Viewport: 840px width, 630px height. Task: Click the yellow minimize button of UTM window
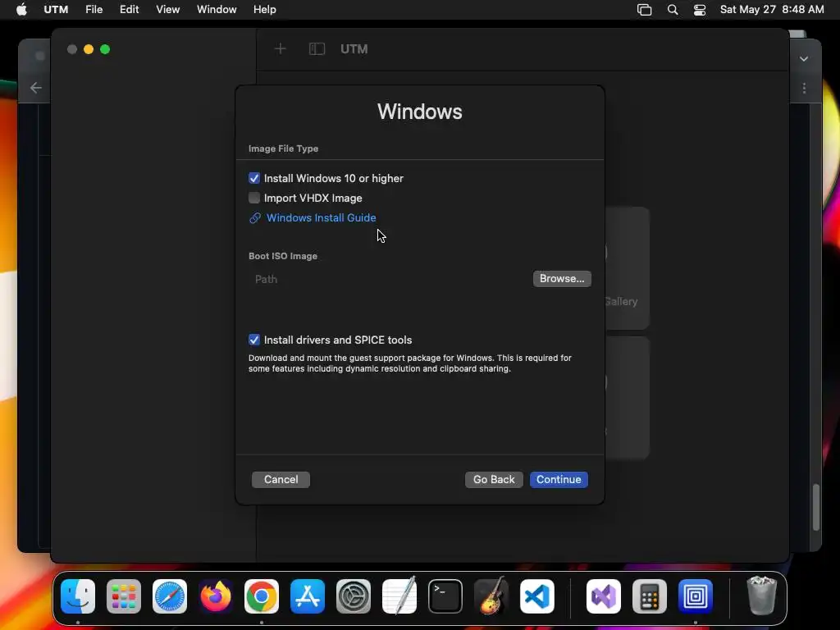pyautogui.click(x=89, y=49)
